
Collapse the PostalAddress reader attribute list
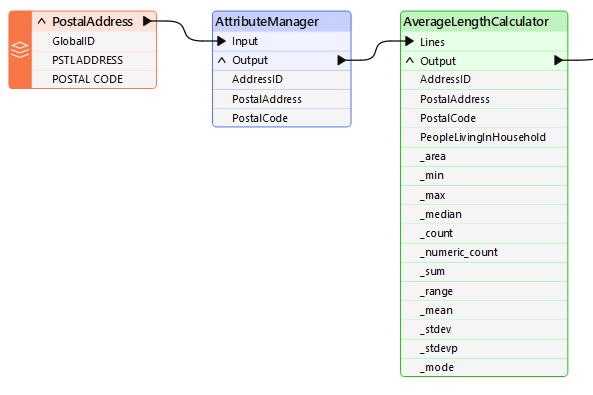click(42, 22)
